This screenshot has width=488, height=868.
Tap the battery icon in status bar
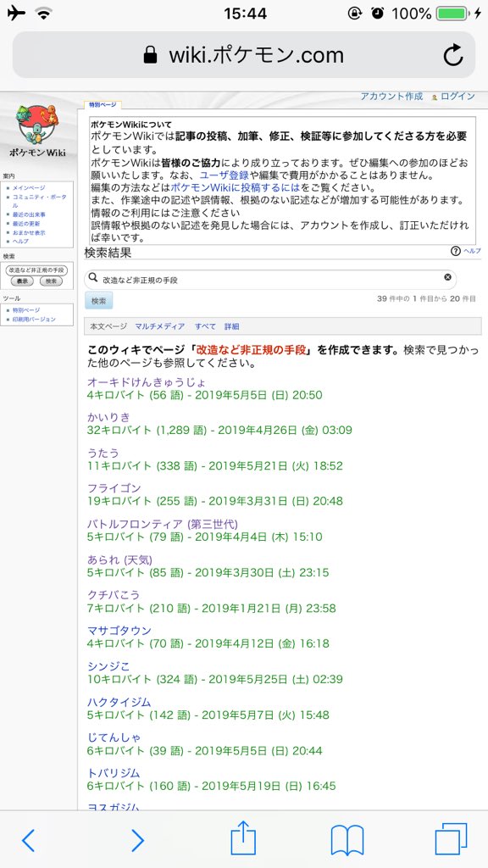(452, 14)
